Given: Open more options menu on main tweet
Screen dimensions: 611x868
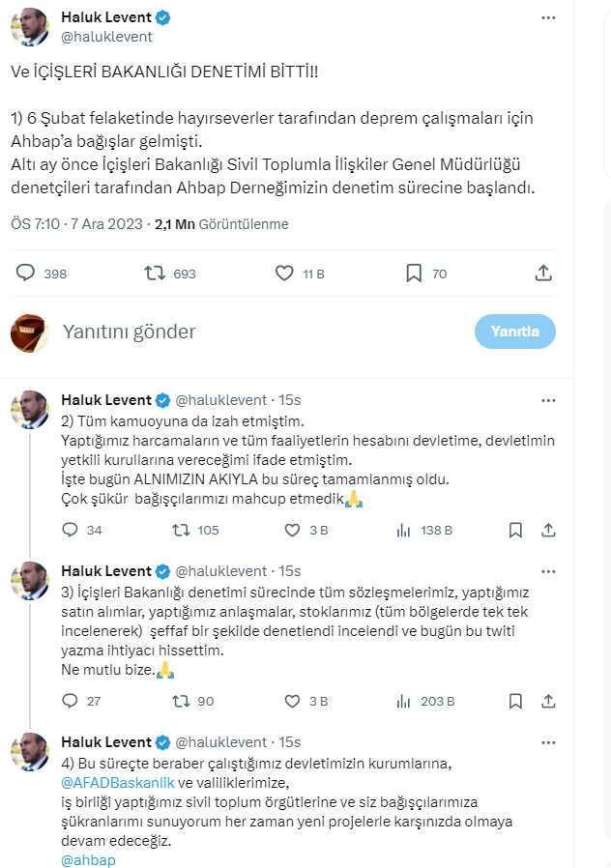Looking at the screenshot, I should 548,16.
